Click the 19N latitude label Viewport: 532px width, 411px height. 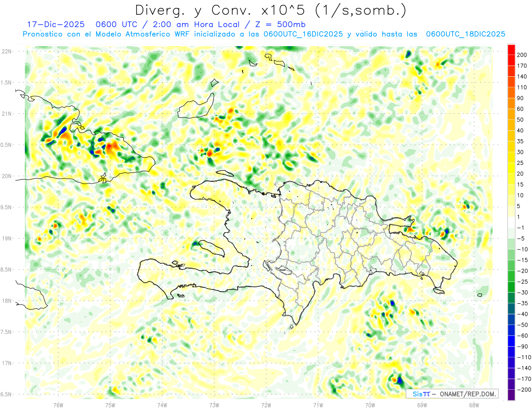click(x=6, y=239)
